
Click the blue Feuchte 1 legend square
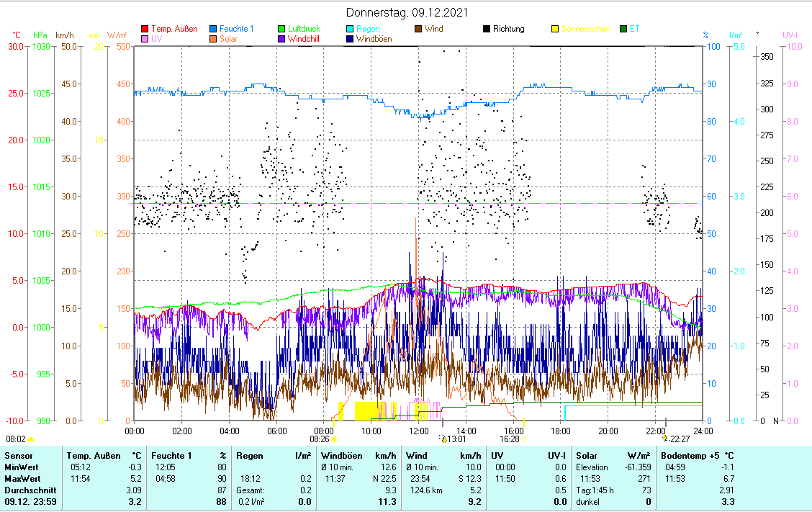click(213, 29)
